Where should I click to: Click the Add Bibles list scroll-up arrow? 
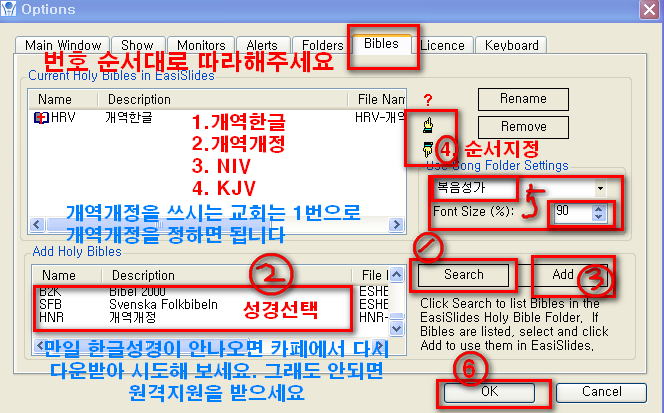(x=396, y=275)
